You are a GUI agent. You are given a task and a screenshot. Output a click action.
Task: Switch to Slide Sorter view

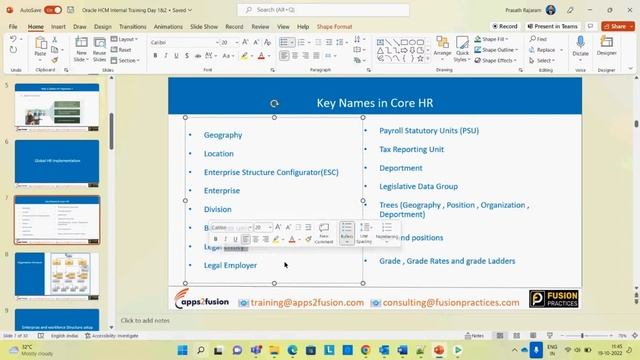tap(516, 336)
